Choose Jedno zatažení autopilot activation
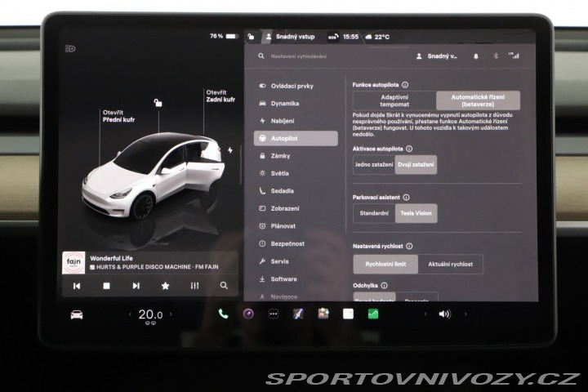 (374, 165)
